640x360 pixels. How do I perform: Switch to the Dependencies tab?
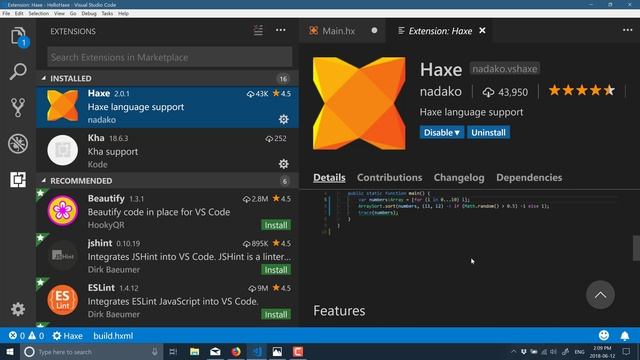pyautogui.click(x=529, y=177)
